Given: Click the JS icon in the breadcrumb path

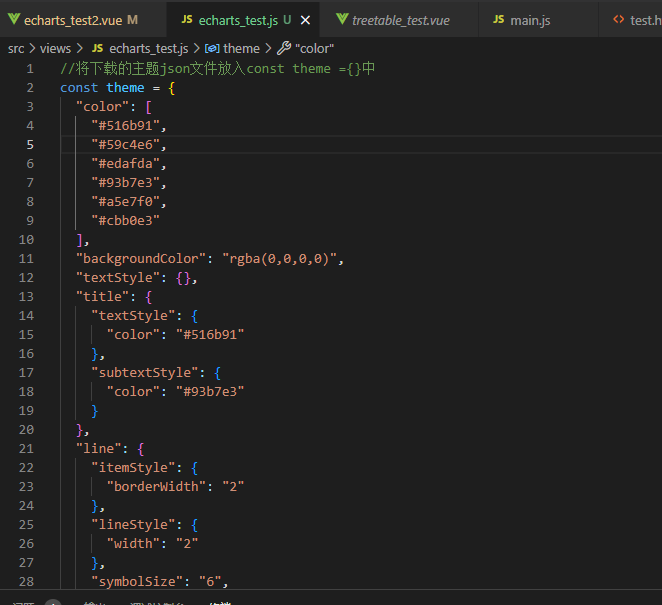Looking at the screenshot, I should point(97,48).
